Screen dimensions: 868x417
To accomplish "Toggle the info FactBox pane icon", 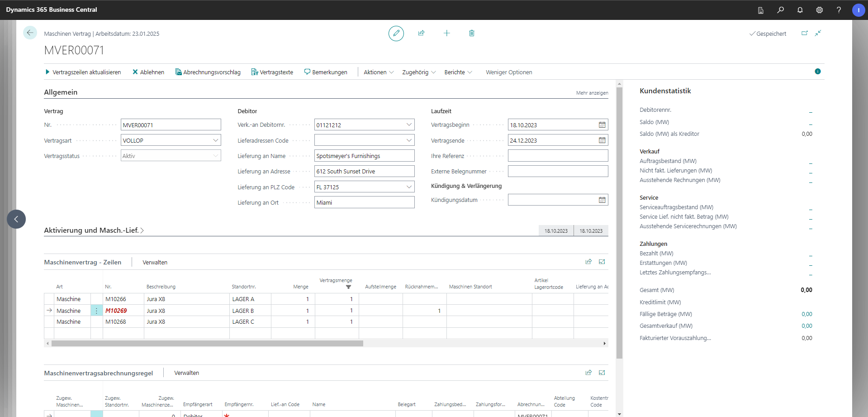I will [x=817, y=72].
